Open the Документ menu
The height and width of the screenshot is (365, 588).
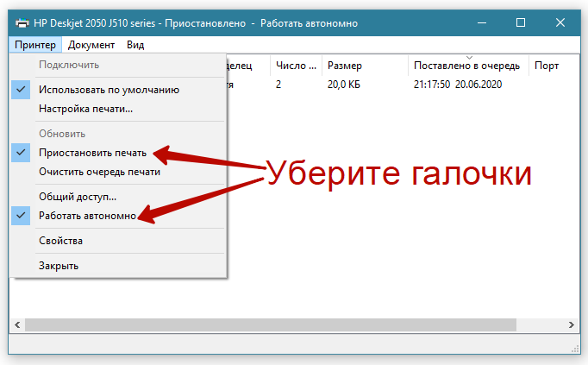point(91,45)
